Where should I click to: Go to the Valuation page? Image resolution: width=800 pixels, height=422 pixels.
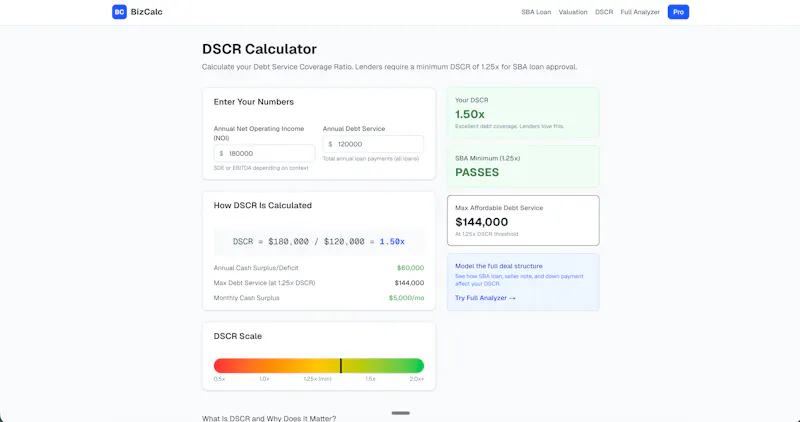tap(572, 12)
